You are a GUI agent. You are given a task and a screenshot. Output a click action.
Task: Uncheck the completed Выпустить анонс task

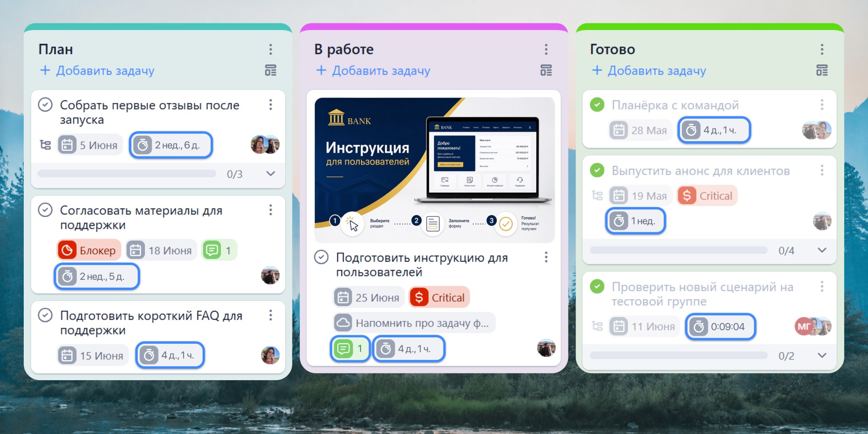coord(597,170)
